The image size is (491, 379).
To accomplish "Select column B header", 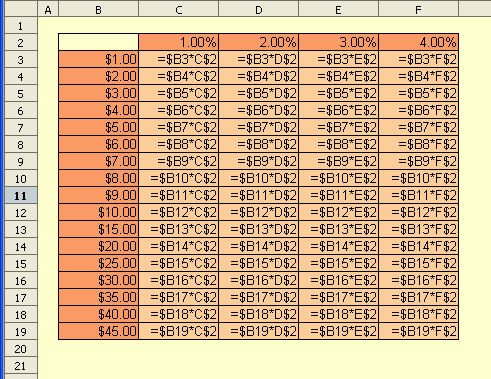I will (98, 10).
